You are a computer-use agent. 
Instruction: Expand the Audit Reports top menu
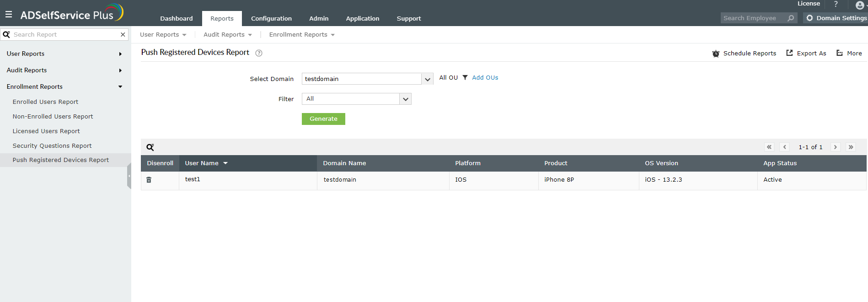tap(227, 35)
